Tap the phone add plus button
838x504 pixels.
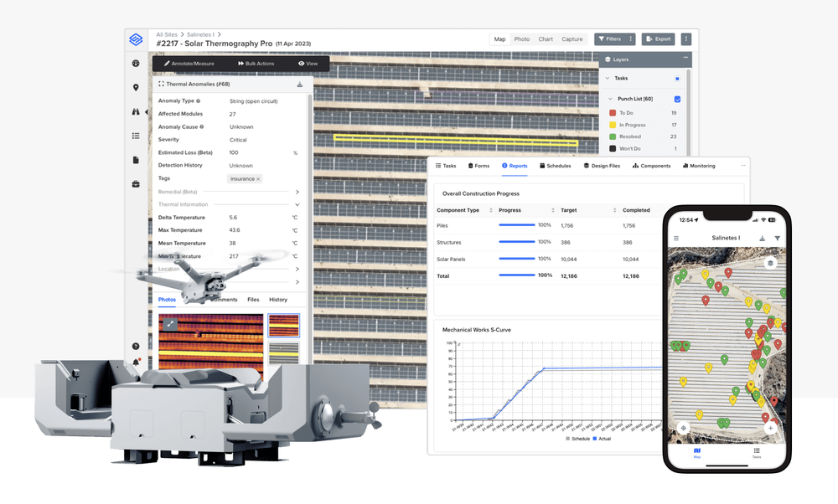[x=770, y=428]
